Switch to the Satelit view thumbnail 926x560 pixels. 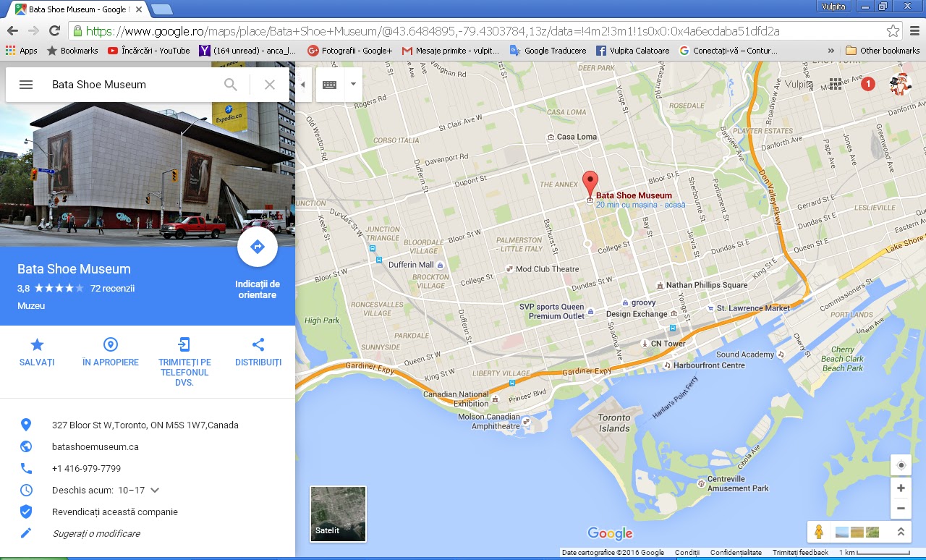pyautogui.click(x=338, y=514)
